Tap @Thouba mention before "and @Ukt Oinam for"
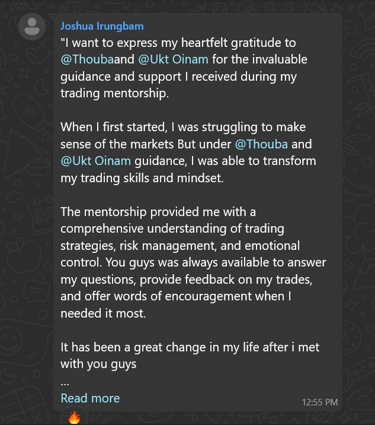375x425 pixels. [87, 59]
